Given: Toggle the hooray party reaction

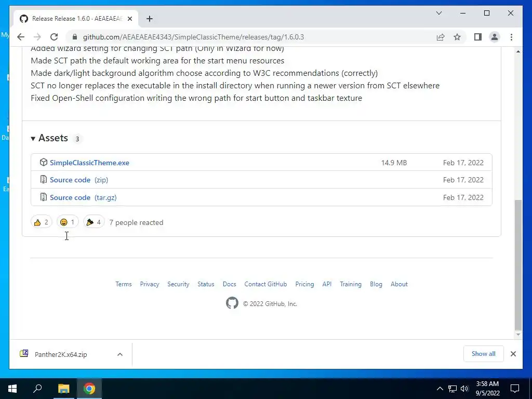Looking at the screenshot, I should (x=94, y=222).
